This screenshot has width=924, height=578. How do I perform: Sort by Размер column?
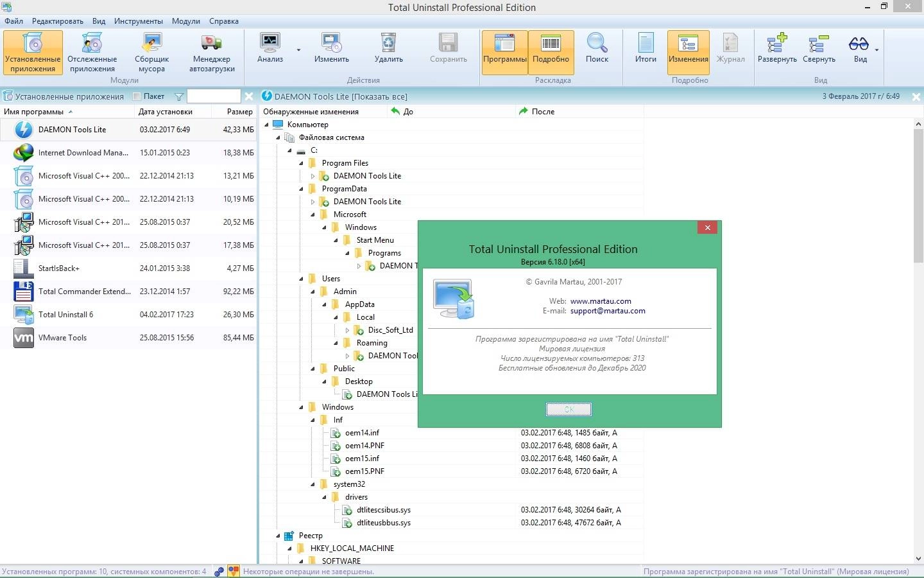click(x=234, y=112)
